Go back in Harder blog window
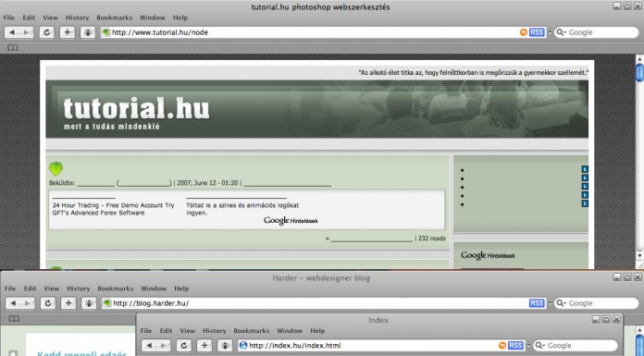The width and height of the screenshot is (644, 356). click(13, 303)
